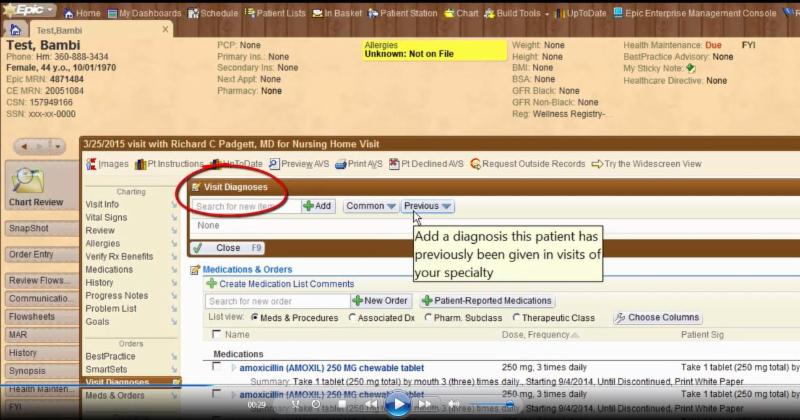Go to SmartSets section
This screenshot has width=800, height=420.
[106, 369]
